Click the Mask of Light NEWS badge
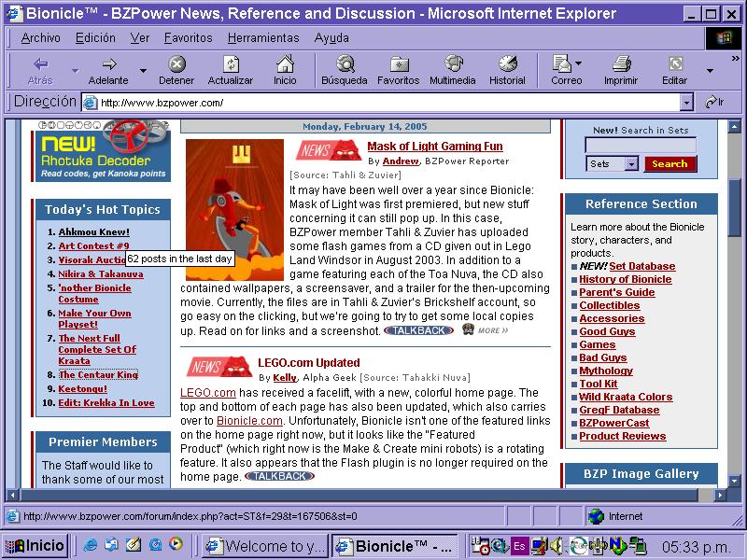The height and width of the screenshot is (560, 747). [329, 150]
